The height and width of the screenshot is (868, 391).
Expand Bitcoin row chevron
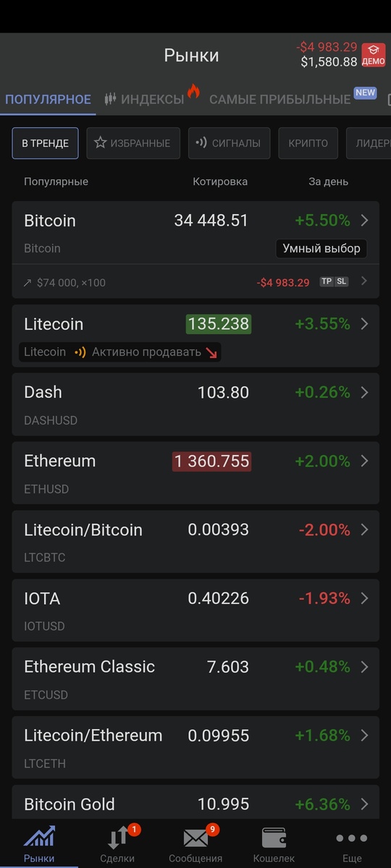click(x=364, y=220)
